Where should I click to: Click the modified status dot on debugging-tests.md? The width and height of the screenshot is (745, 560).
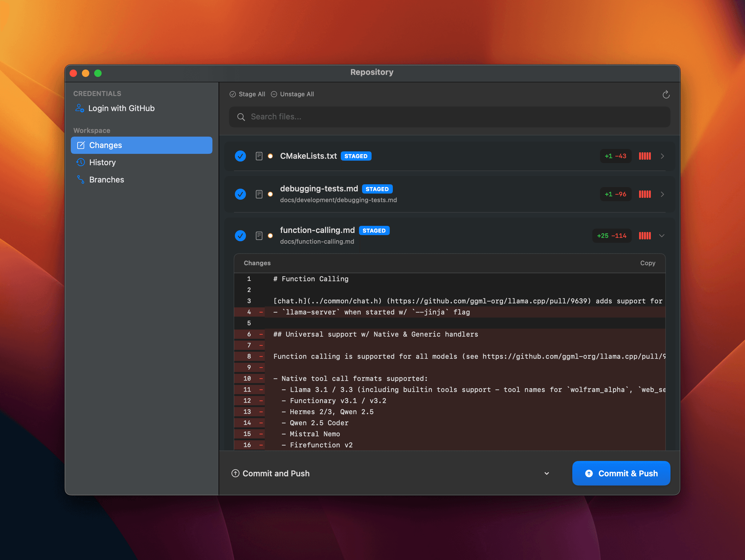(270, 194)
